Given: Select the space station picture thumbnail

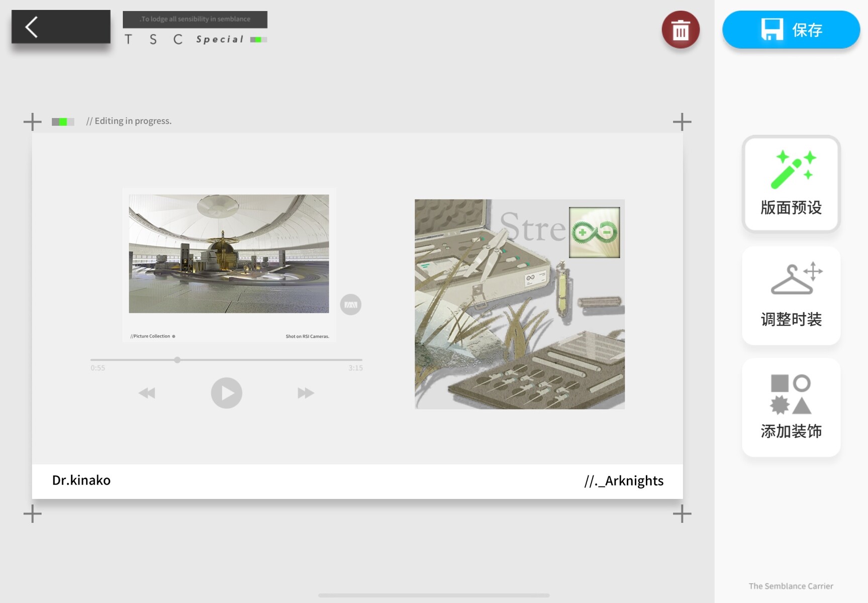Looking at the screenshot, I should click(x=229, y=254).
